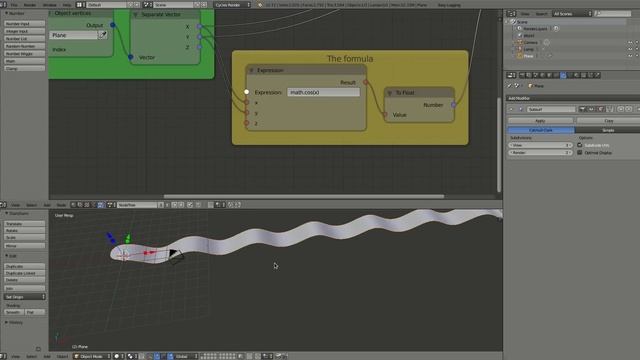Open the Properties editor type selector icon
Image resolution: width=640 pixels, height=360 pixels.
pyautogui.click(x=511, y=75)
